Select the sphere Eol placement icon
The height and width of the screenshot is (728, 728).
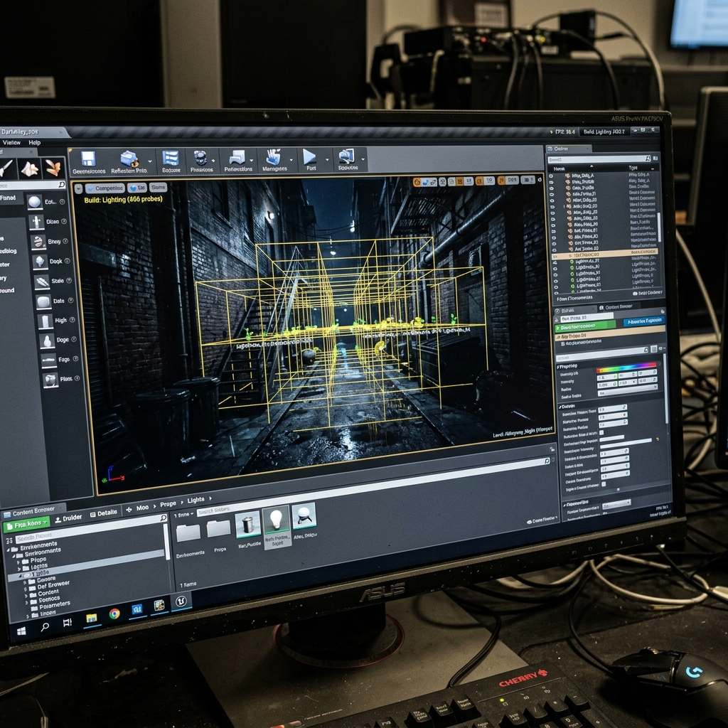click(x=34, y=202)
